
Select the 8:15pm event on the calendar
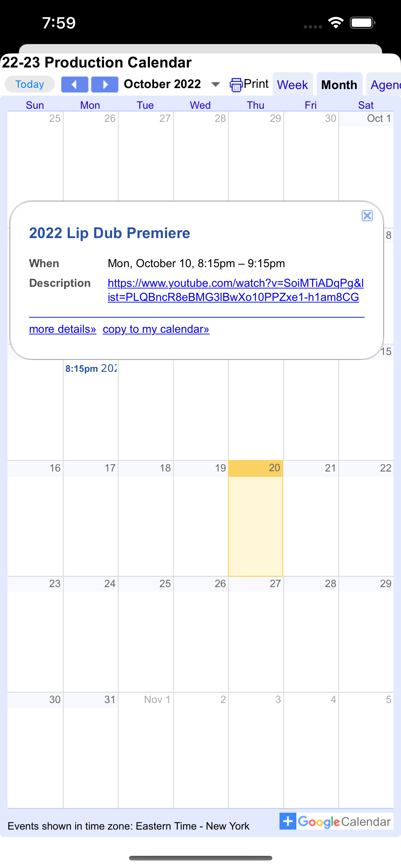[x=91, y=368]
